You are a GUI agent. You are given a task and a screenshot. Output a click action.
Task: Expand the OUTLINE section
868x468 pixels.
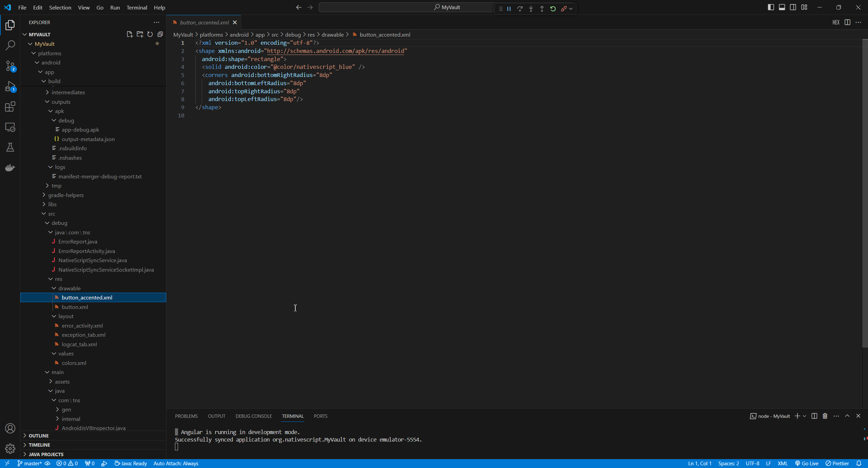39,435
